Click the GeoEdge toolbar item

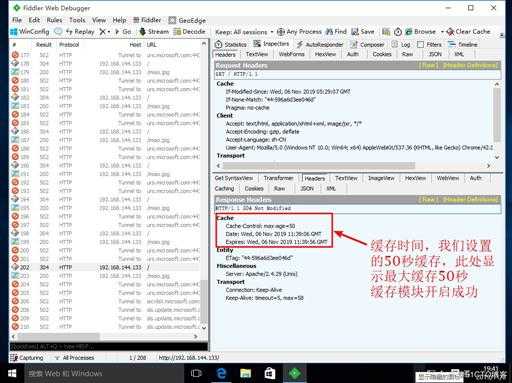coord(187,20)
